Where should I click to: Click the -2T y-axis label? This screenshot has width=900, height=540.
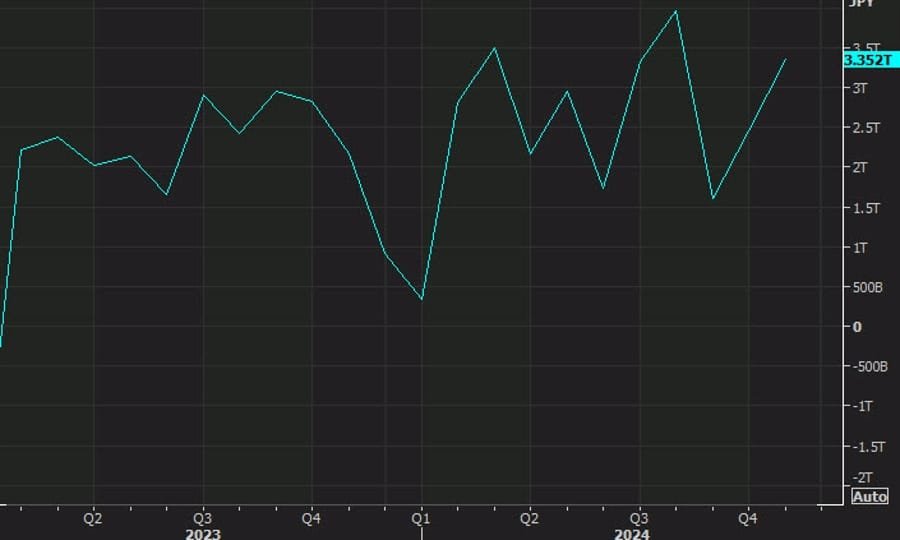[x=861, y=477]
